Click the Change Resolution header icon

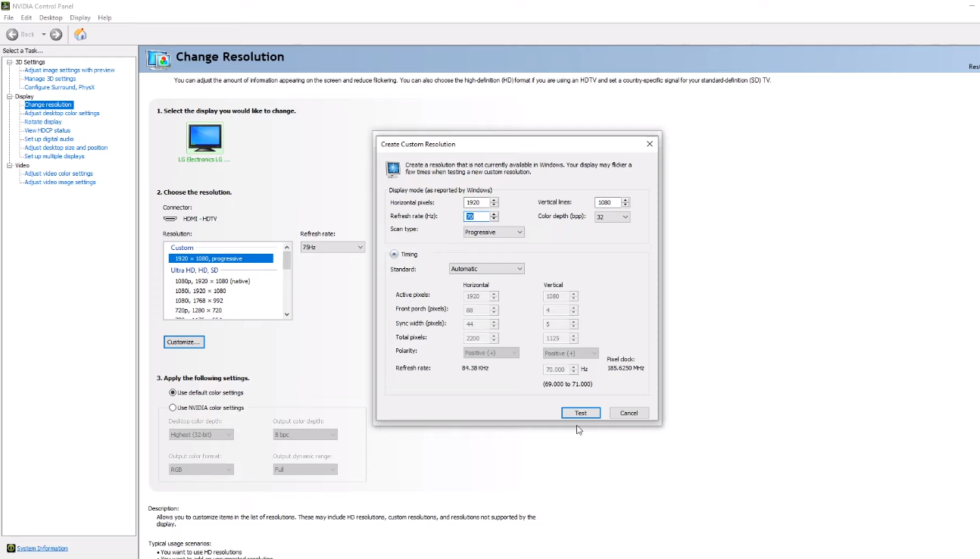point(158,59)
